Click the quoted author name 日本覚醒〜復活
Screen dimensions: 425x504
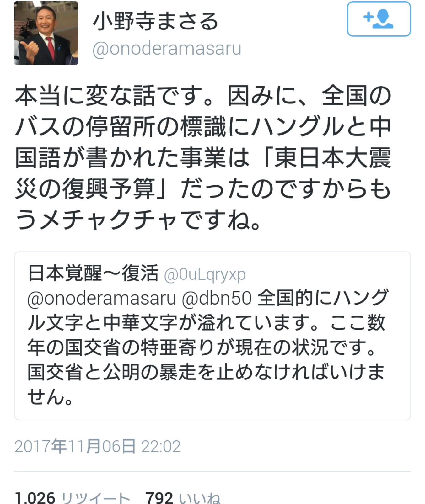[x=93, y=273]
